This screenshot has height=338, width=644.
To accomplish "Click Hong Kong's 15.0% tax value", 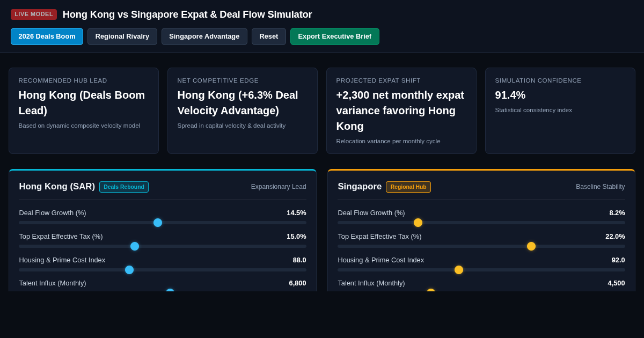I will pos(296,237).
